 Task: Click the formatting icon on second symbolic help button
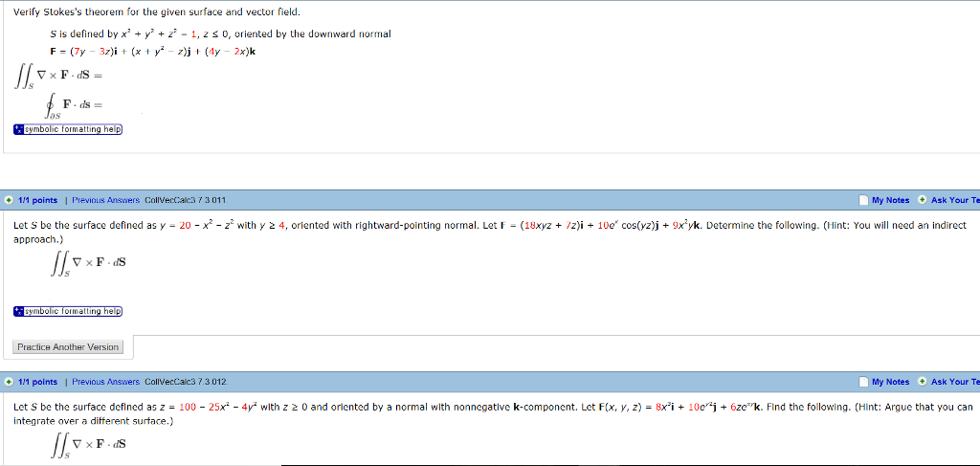pyautogui.click(x=18, y=311)
